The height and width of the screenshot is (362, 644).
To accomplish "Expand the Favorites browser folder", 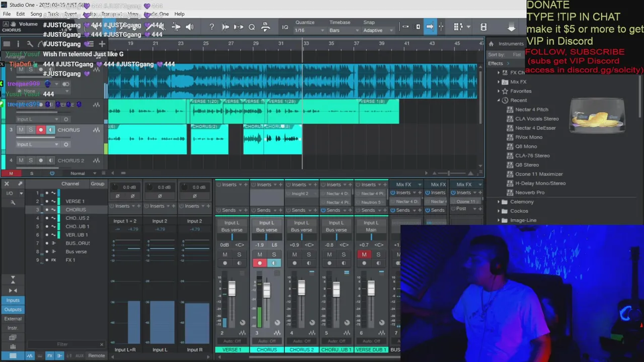I will click(x=499, y=91).
